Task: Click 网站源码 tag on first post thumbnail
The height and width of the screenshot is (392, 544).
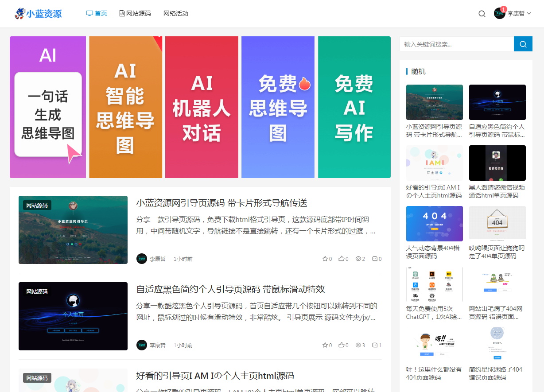Action: (37, 205)
